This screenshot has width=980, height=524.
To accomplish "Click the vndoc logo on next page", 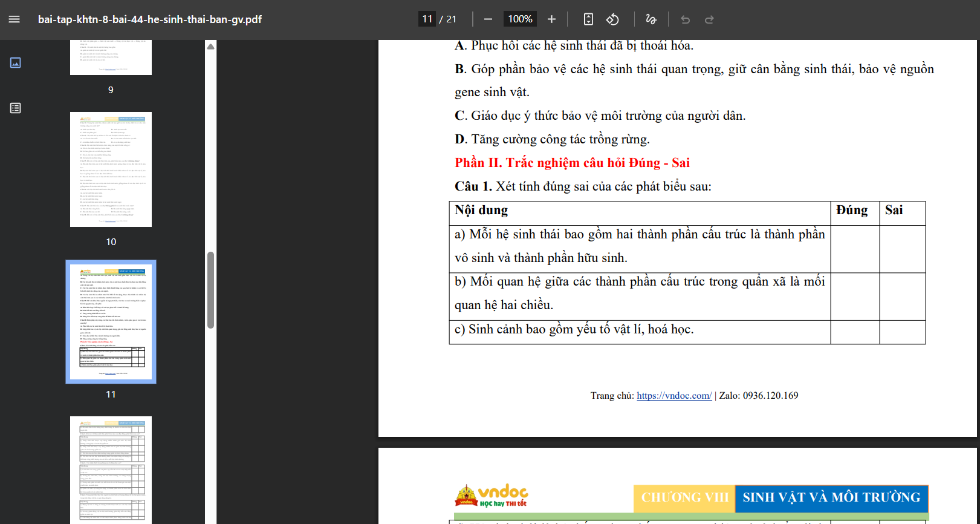I will click(x=492, y=496).
